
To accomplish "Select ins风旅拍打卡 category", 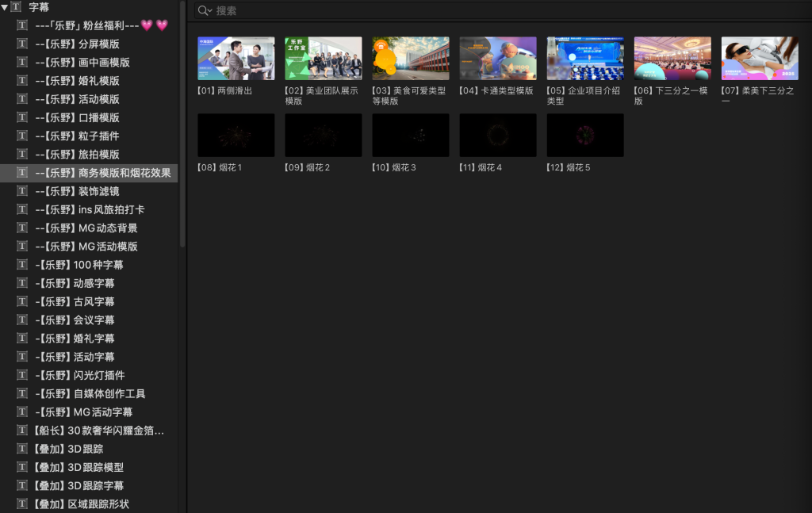I will click(89, 209).
